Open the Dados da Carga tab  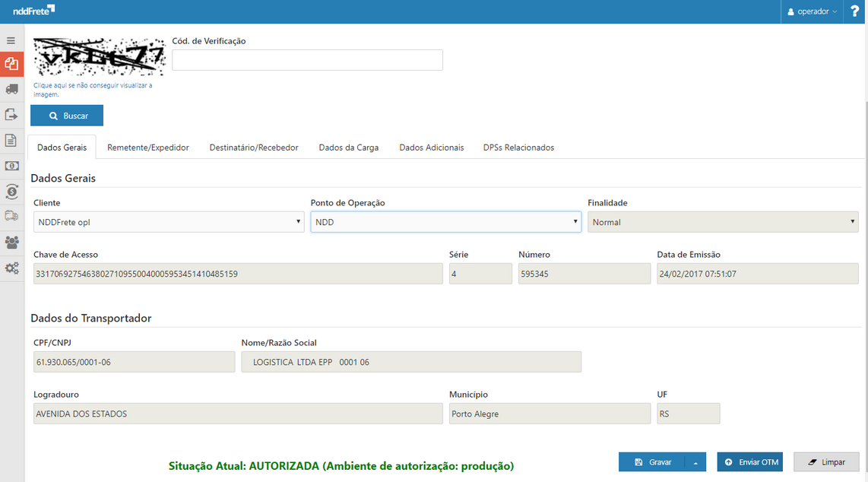pyautogui.click(x=348, y=147)
